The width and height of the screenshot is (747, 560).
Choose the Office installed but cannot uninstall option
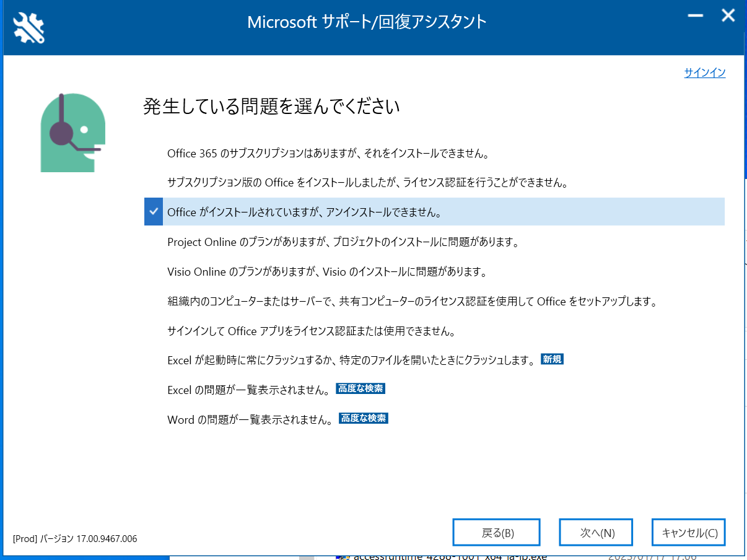[x=304, y=212]
